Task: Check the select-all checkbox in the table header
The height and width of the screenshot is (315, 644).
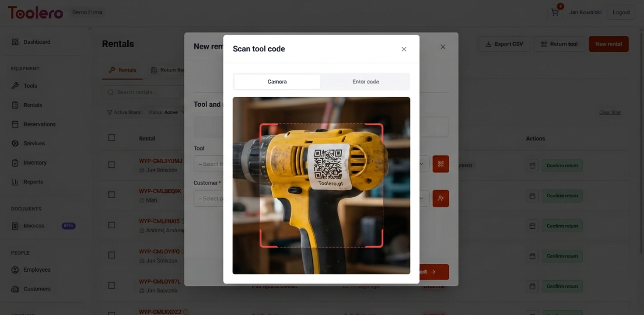Action: [x=111, y=137]
